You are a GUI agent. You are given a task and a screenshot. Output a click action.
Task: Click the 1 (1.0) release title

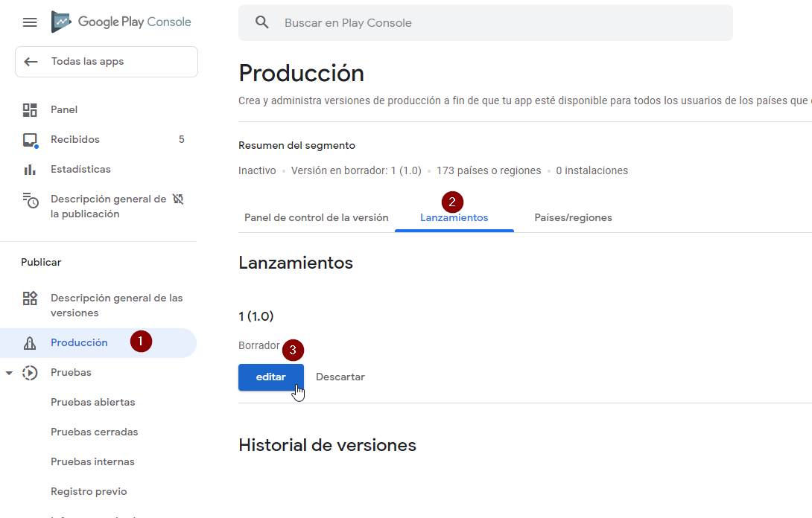[256, 316]
